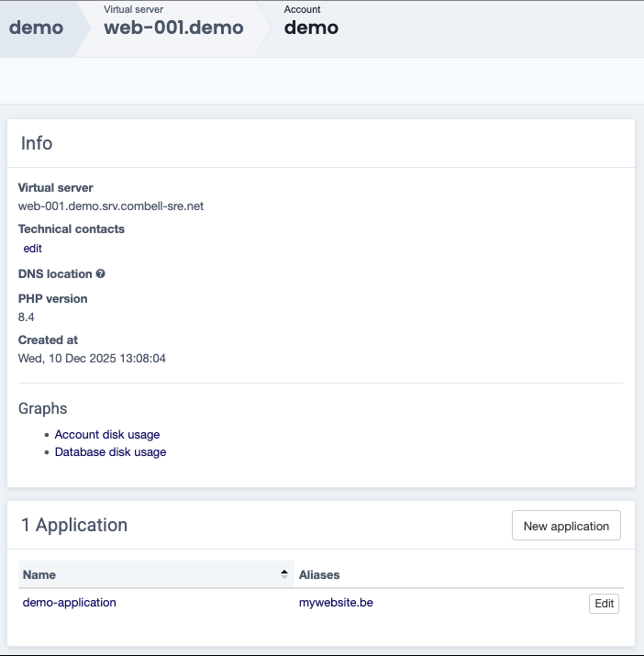
Task: Open the Account disk usage graph
Action: point(107,435)
